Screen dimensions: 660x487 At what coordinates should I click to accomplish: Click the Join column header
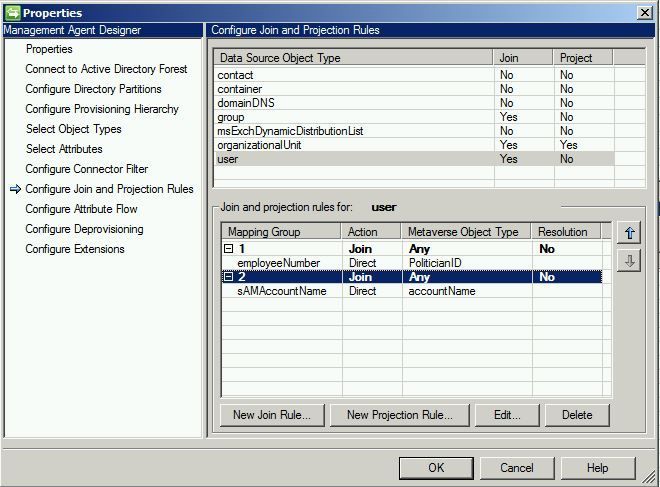tap(523, 58)
